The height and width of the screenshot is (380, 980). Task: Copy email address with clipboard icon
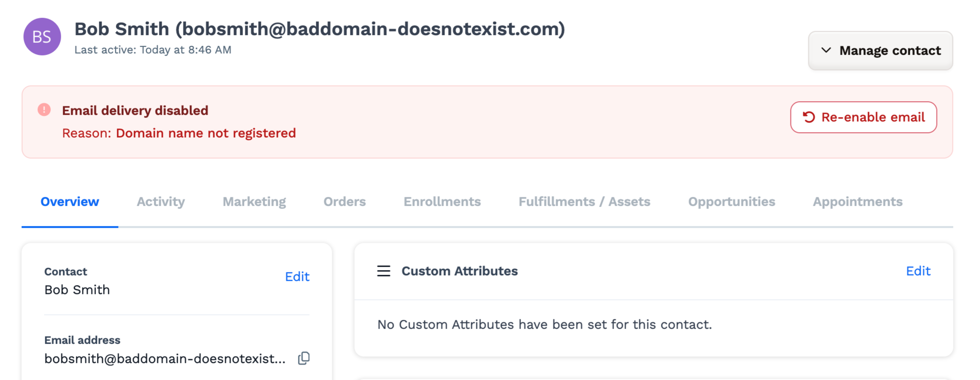[304, 358]
